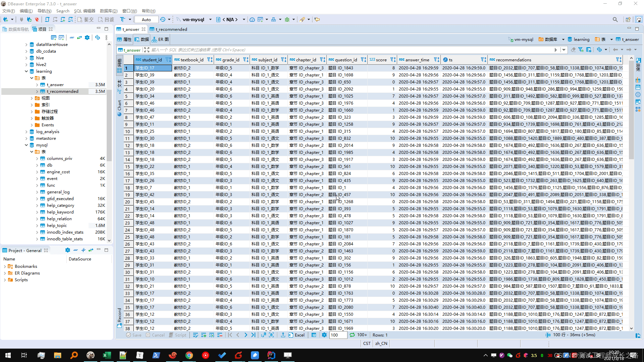
Task: Click the column sort icon on score
Action: click(x=393, y=59)
